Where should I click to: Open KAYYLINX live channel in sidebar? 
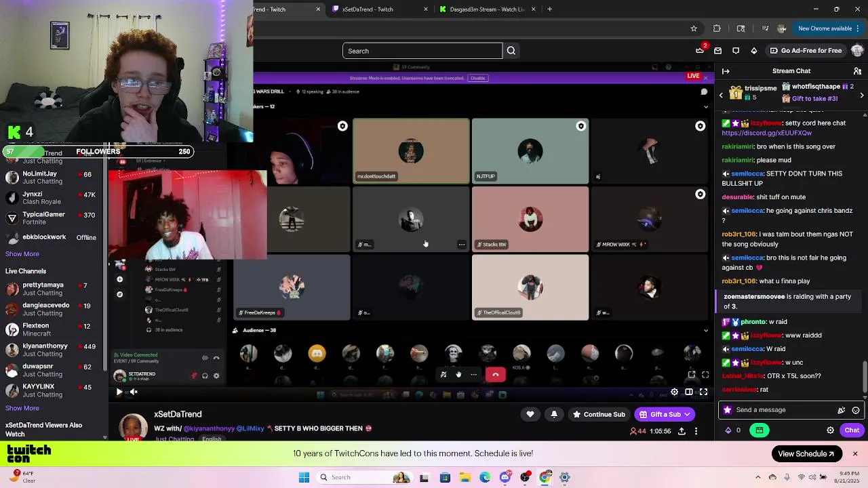point(52,390)
